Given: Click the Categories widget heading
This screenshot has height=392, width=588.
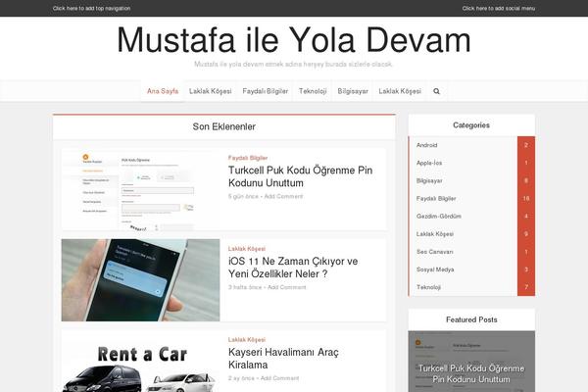Looking at the screenshot, I should tap(471, 125).
